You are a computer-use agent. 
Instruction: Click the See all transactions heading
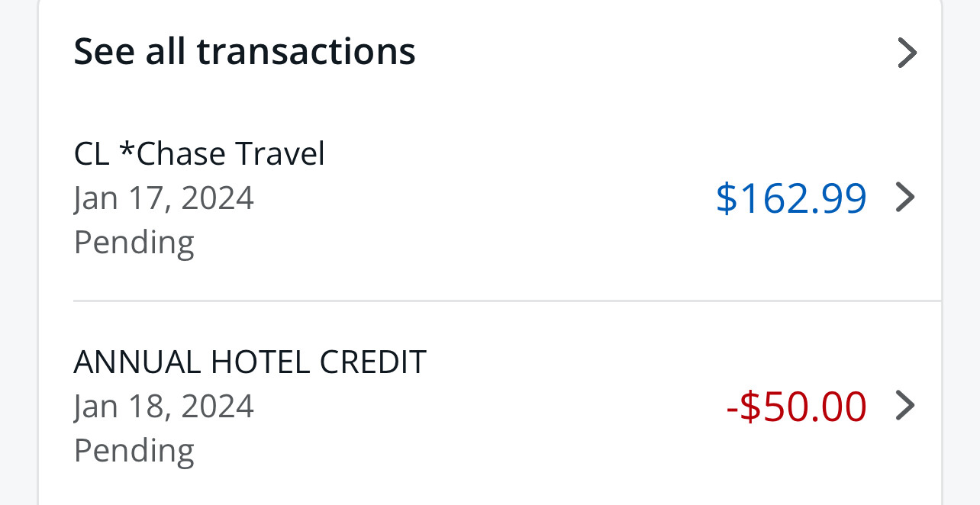coord(244,52)
